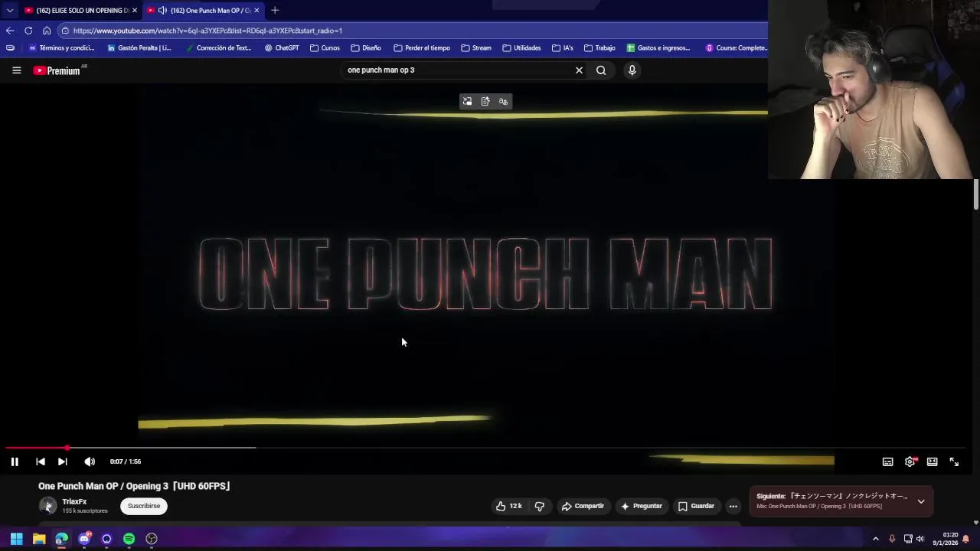Viewport: 980px width, 551px height.
Task: Expand Trabajo bookmark folder
Action: (x=599, y=47)
